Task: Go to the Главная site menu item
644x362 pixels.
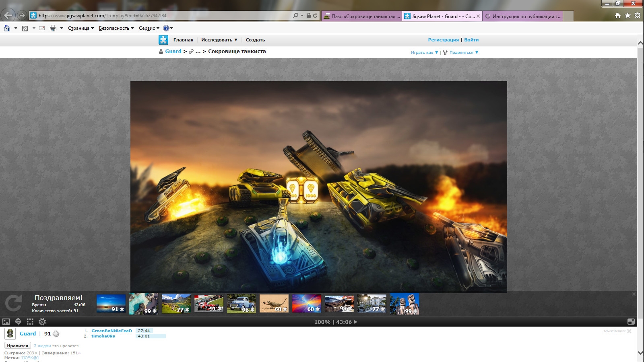Action: (x=183, y=40)
